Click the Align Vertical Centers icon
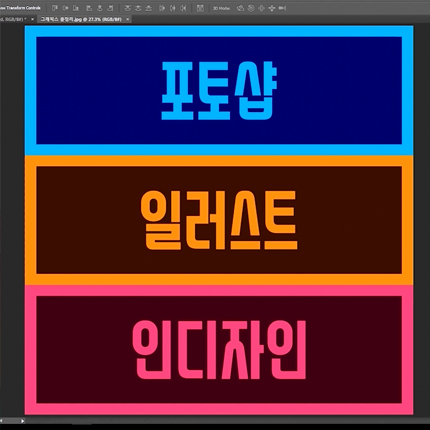The image size is (430, 430). point(65,8)
